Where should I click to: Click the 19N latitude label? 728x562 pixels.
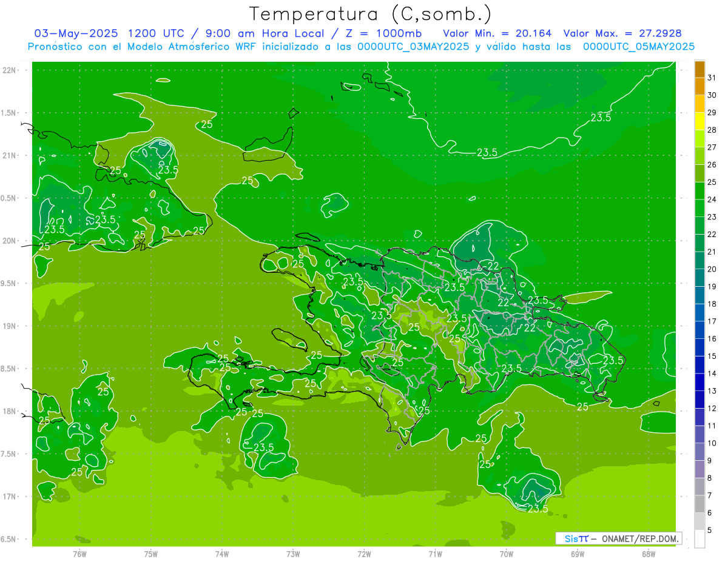pyautogui.click(x=10, y=326)
